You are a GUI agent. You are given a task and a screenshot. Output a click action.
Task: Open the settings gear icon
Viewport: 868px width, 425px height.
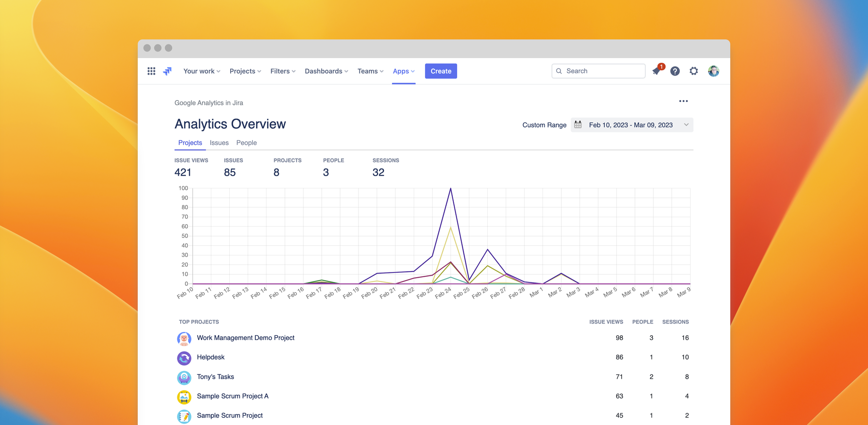pyautogui.click(x=694, y=71)
